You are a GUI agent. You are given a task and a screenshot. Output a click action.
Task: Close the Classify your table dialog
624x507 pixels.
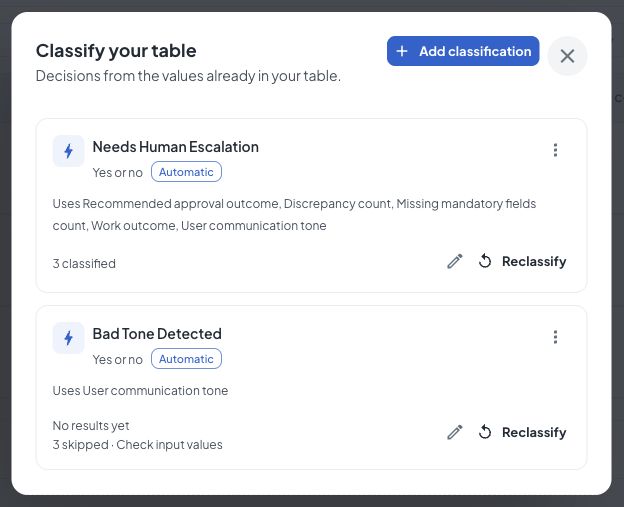click(567, 56)
